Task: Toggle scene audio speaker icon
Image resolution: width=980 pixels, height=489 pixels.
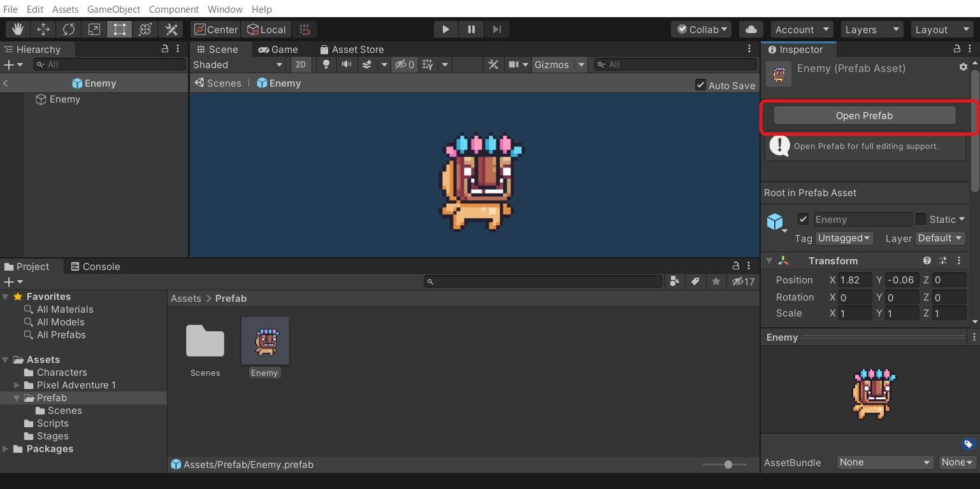Action: pyautogui.click(x=347, y=64)
